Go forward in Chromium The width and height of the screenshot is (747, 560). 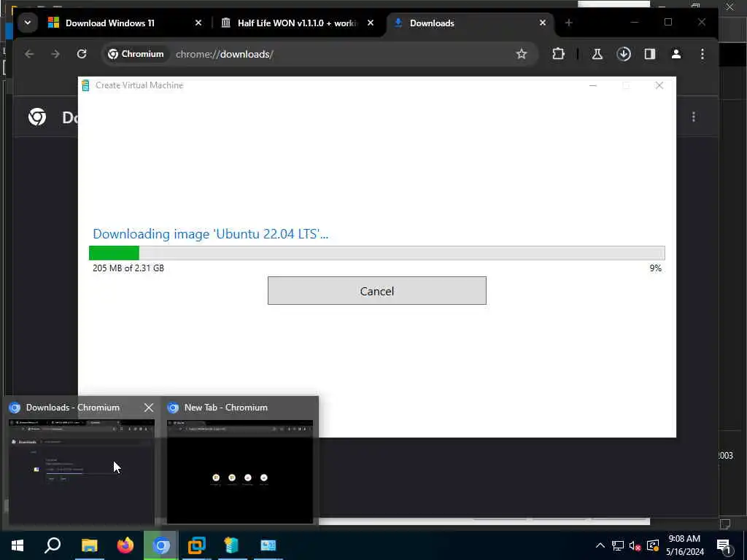tap(55, 54)
